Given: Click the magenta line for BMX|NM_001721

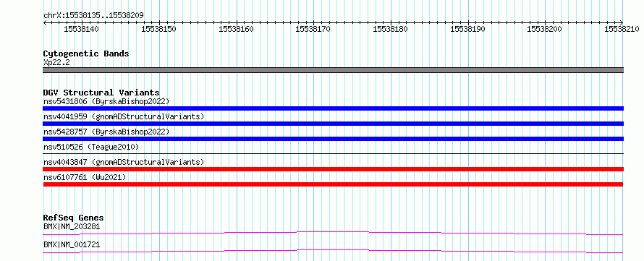Looking at the screenshot, I should coord(333,251).
